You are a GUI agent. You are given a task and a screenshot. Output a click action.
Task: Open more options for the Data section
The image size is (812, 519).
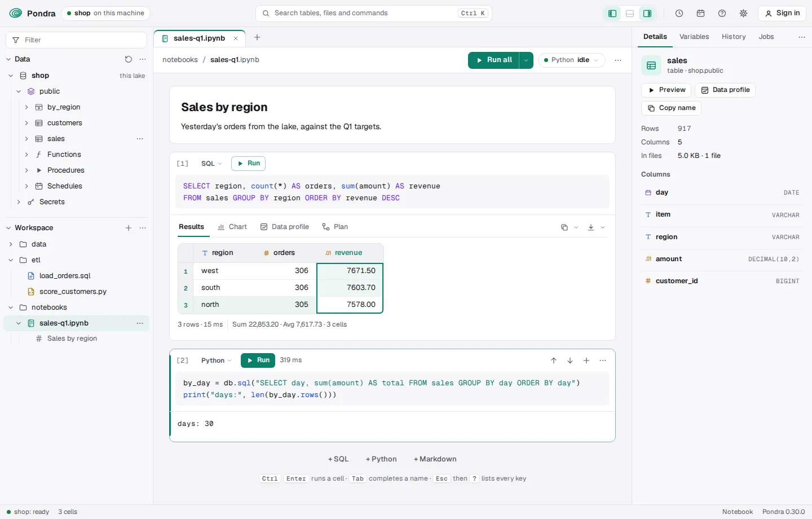pos(143,59)
